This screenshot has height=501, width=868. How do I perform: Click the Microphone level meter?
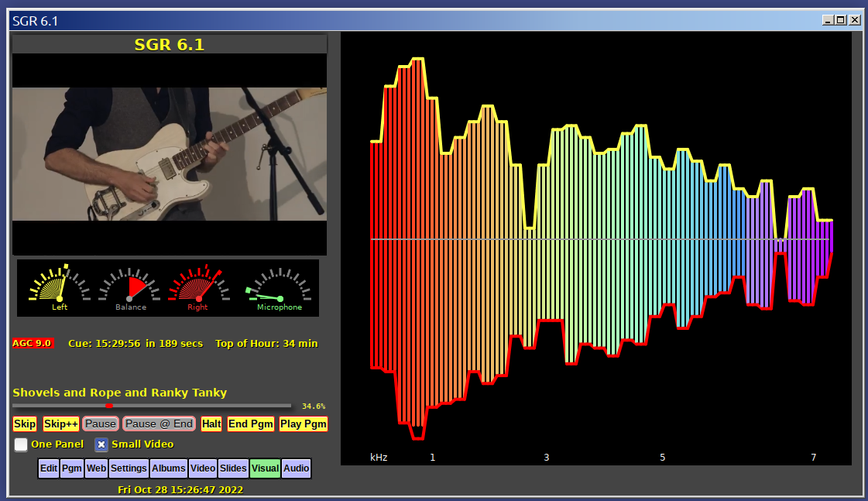tap(279, 289)
